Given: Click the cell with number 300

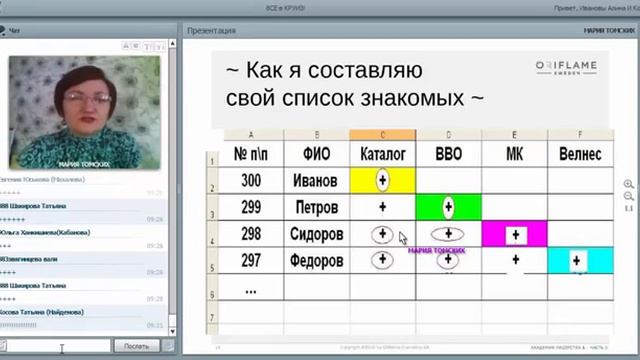Looking at the screenshot, I should [251, 180].
